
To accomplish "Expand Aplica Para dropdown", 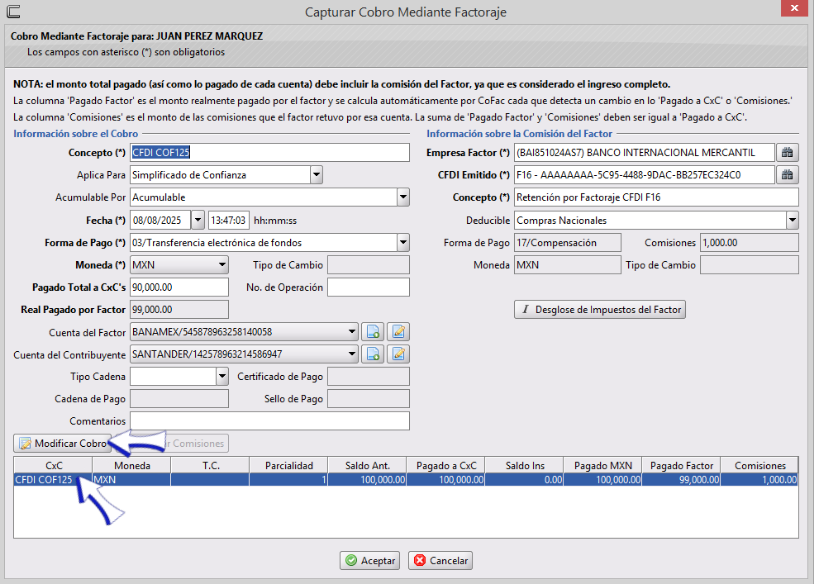I will click(x=317, y=175).
